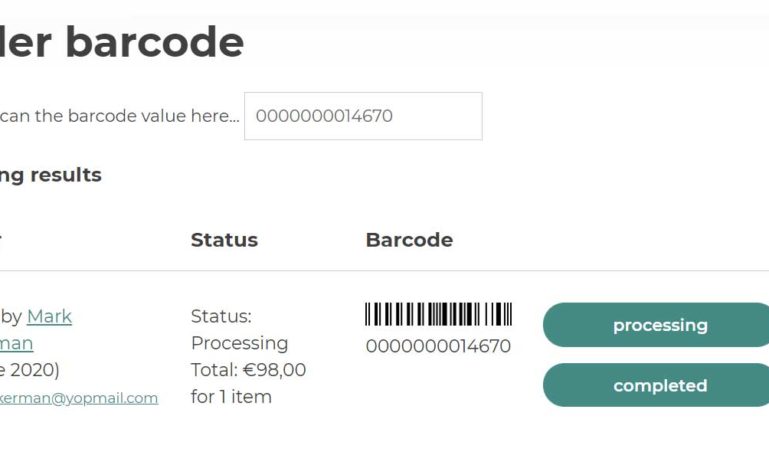Click the barcode image in the results row

click(x=438, y=315)
